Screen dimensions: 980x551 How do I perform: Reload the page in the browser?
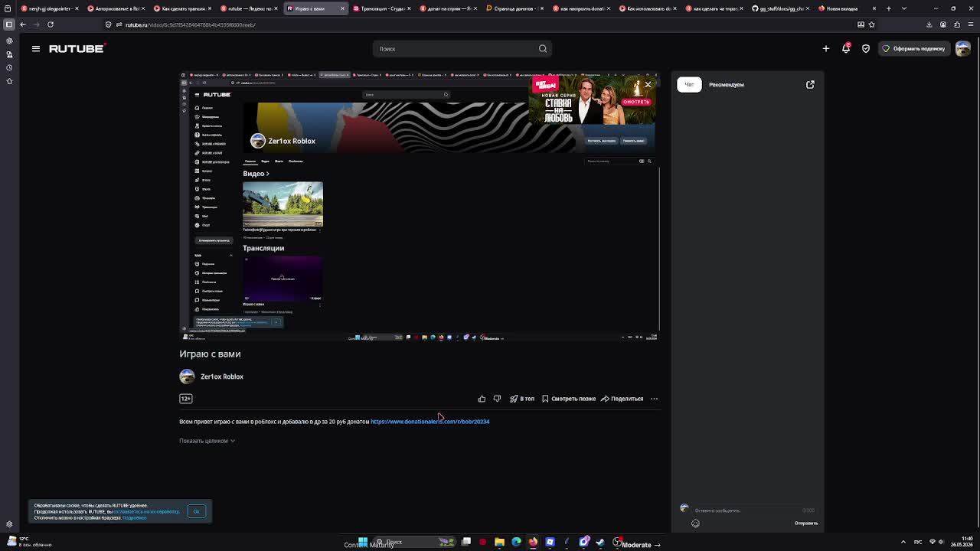tap(51, 24)
